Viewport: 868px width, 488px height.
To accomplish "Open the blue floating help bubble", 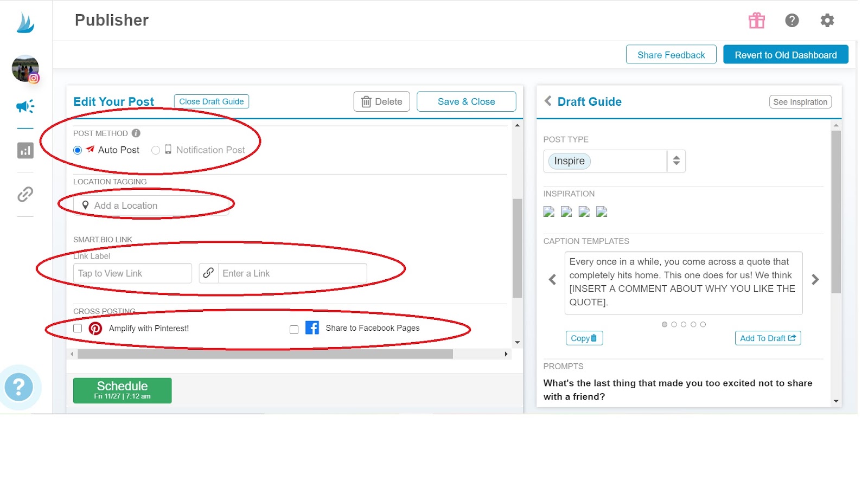I will pos(19,387).
